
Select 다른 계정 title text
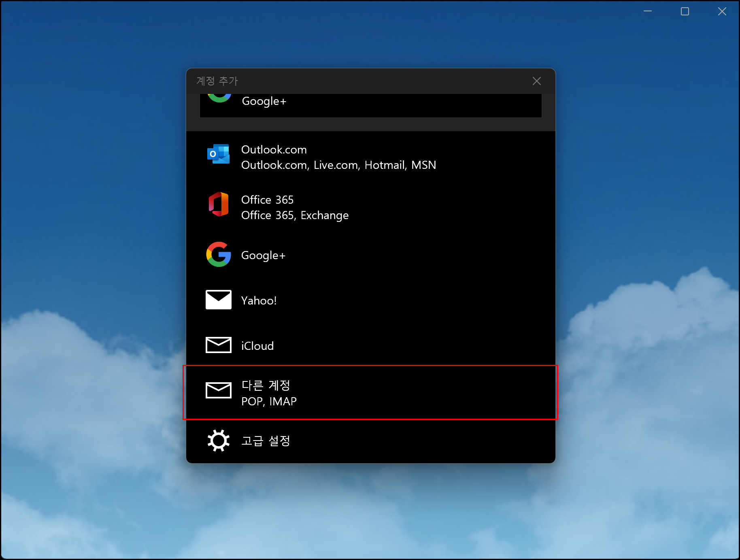pos(266,385)
